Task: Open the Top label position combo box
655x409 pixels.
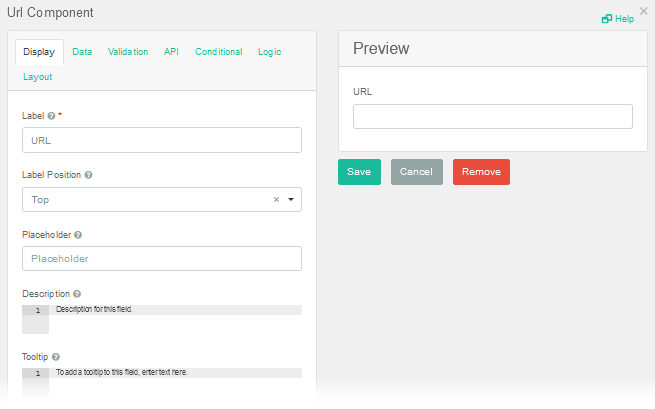Action: tap(150, 200)
